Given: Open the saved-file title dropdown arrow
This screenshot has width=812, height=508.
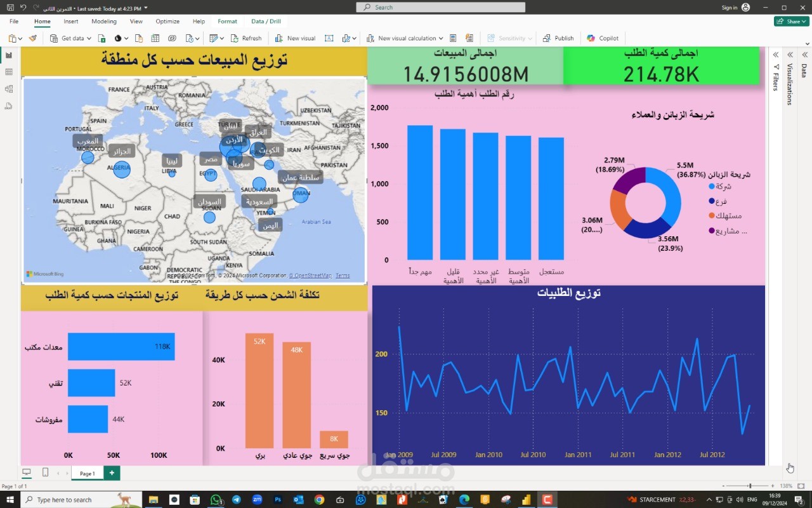Looking at the screenshot, I should click(x=146, y=8).
